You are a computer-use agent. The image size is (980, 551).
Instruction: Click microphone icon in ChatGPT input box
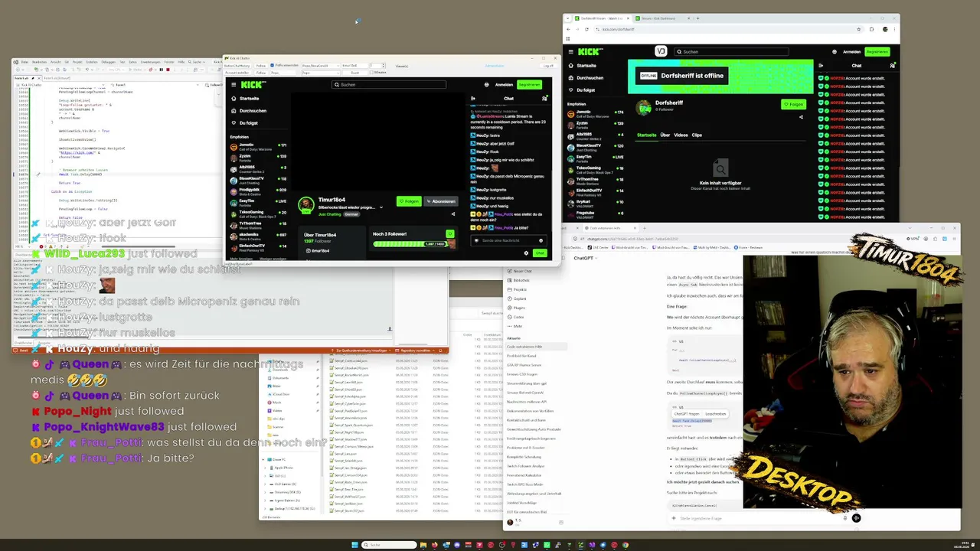tap(845, 518)
